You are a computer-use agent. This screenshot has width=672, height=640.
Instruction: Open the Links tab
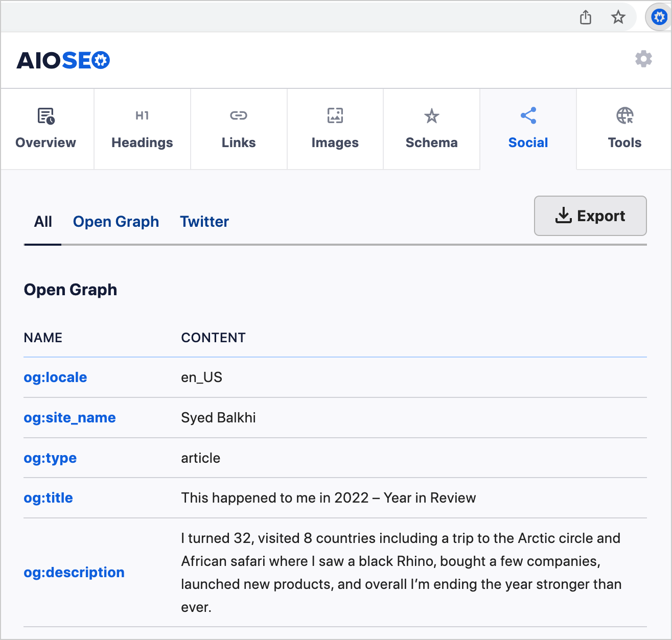(239, 129)
